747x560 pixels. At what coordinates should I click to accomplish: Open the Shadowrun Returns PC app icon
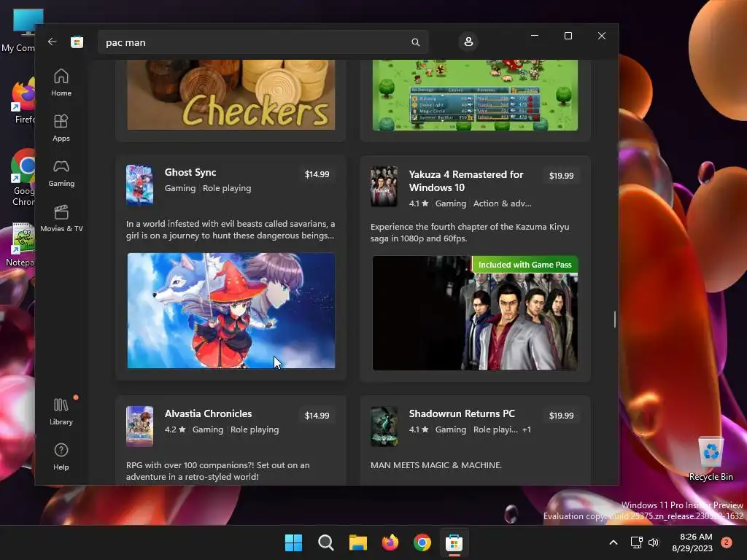[384, 426]
